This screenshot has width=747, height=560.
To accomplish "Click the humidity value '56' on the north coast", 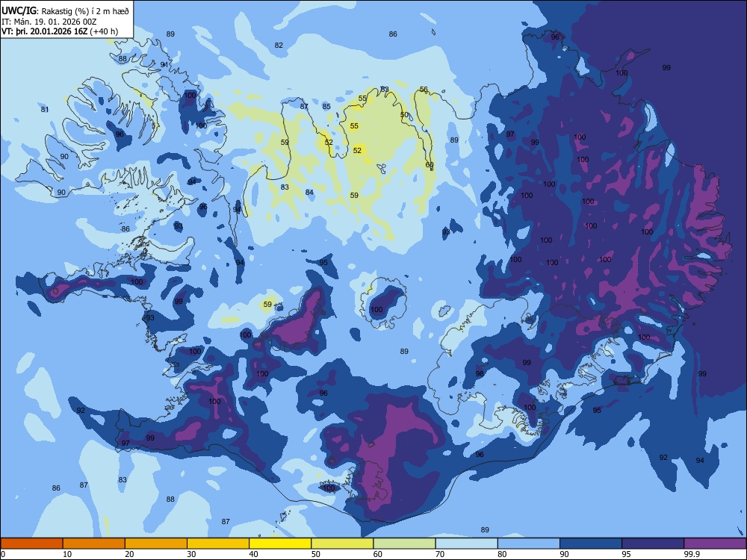I will (x=424, y=89).
